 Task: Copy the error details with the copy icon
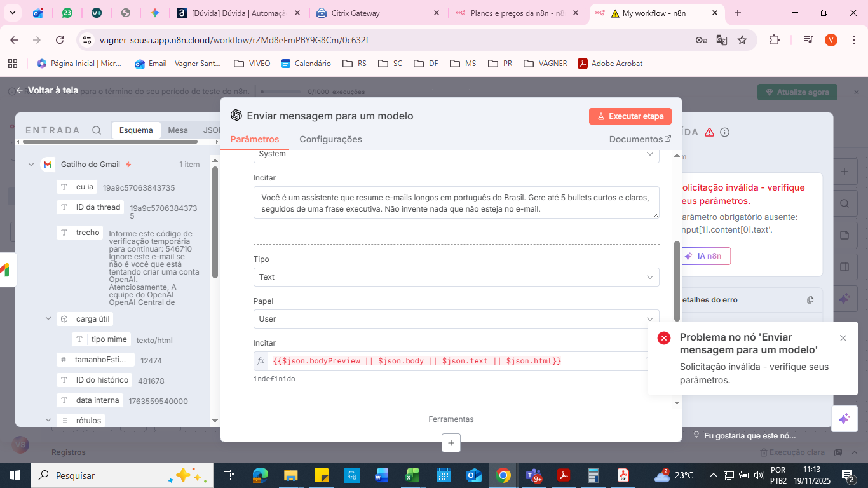pyautogui.click(x=810, y=300)
